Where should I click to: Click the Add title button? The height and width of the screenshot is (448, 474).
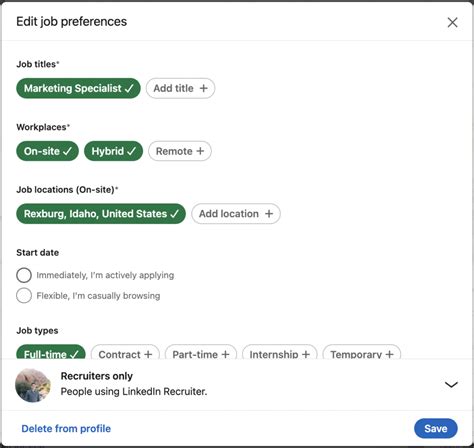(x=180, y=88)
